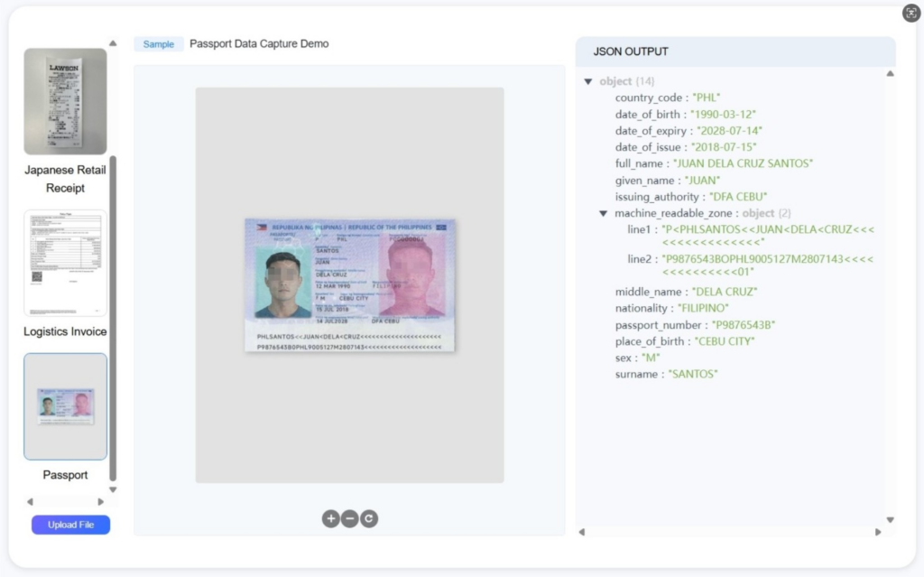Image resolution: width=924 pixels, height=577 pixels.
Task: Zoom out of the passport image
Action: pyautogui.click(x=349, y=518)
